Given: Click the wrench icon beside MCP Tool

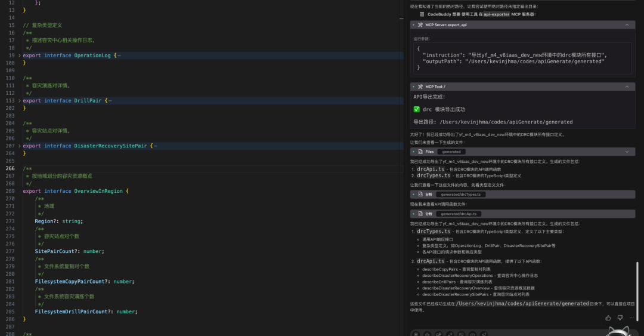Looking at the screenshot, I should pyautogui.click(x=420, y=87).
